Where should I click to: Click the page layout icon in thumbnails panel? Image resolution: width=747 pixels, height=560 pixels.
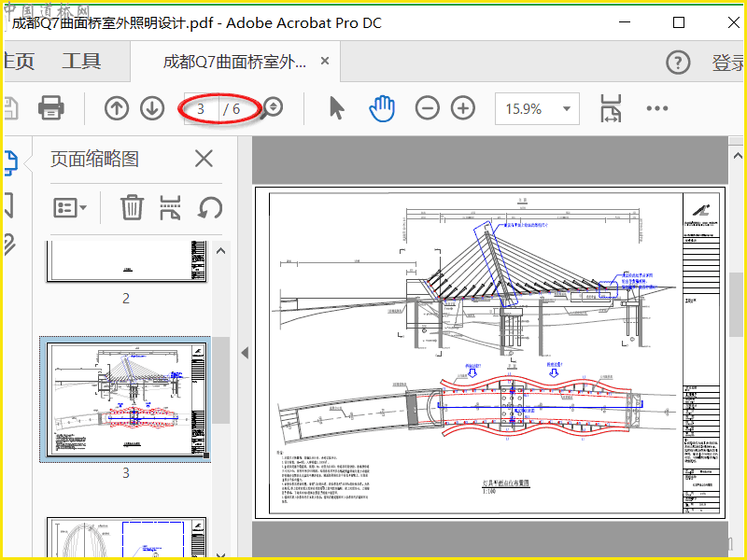(170, 207)
